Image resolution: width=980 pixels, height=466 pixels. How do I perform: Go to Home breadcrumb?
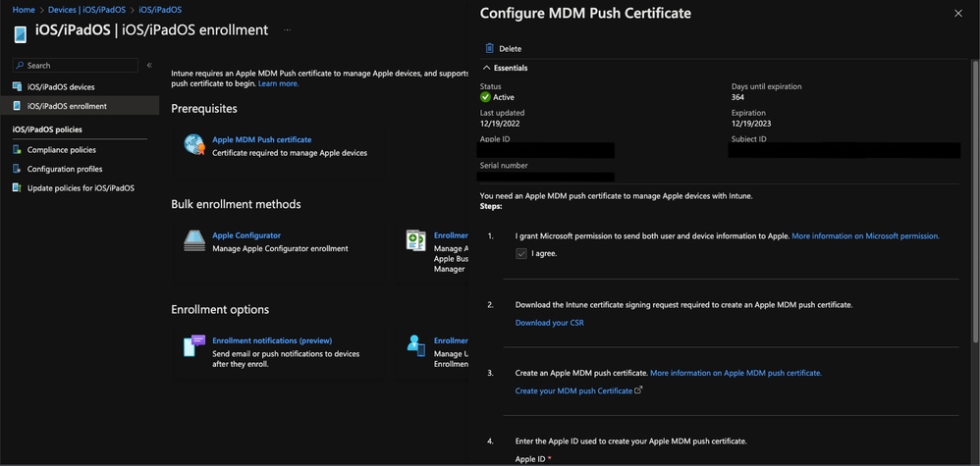24,10
